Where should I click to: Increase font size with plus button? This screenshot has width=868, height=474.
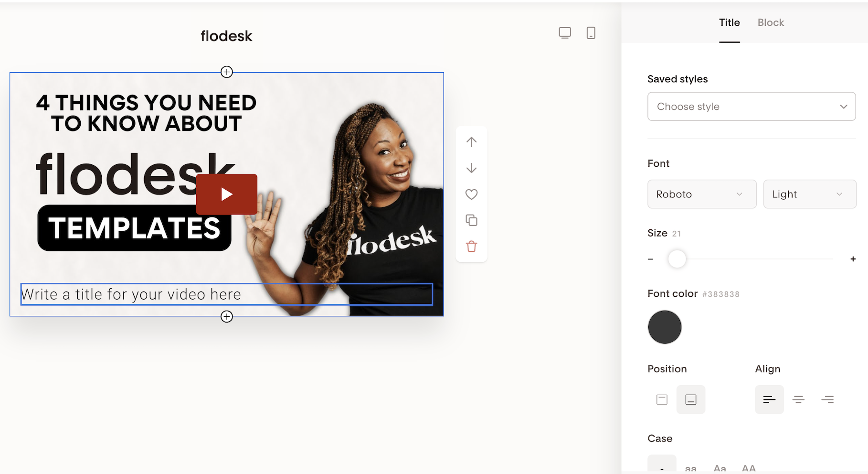click(853, 259)
